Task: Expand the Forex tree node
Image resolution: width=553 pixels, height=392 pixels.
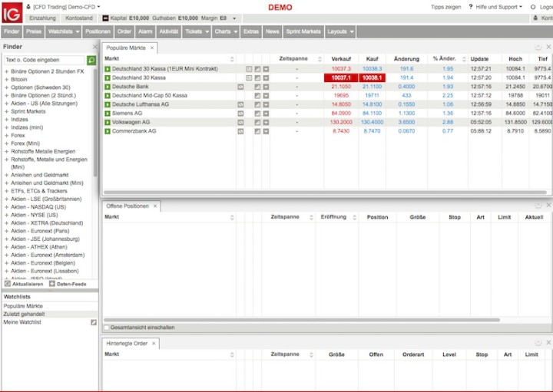Action: (x=6, y=136)
